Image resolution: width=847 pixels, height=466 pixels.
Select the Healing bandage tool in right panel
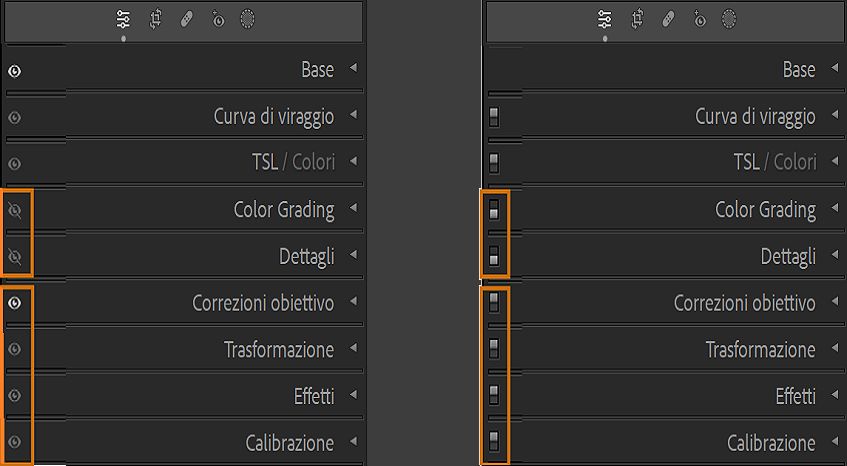(x=668, y=19)
